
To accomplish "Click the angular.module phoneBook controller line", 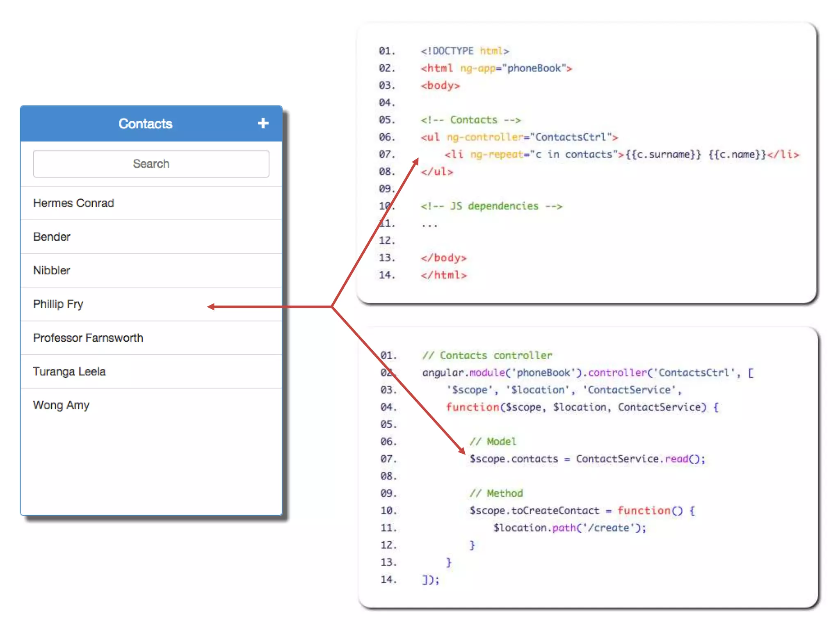I will point(587,372).
